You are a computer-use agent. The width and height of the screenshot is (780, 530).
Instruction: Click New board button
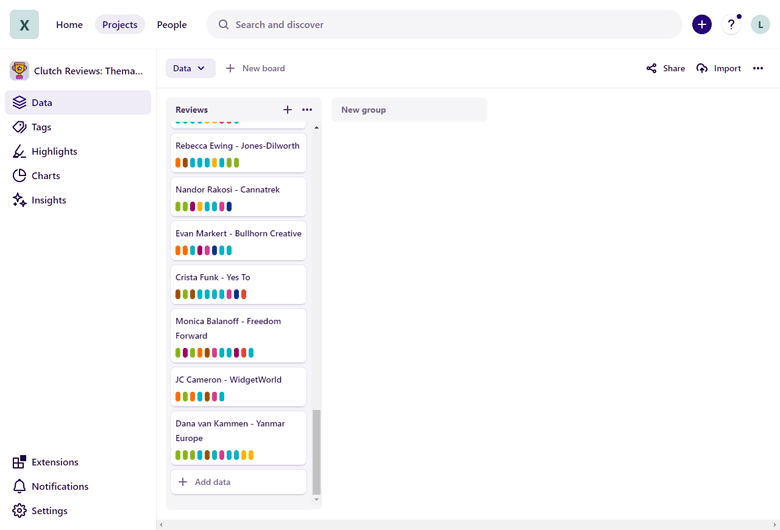click(256, 68)
